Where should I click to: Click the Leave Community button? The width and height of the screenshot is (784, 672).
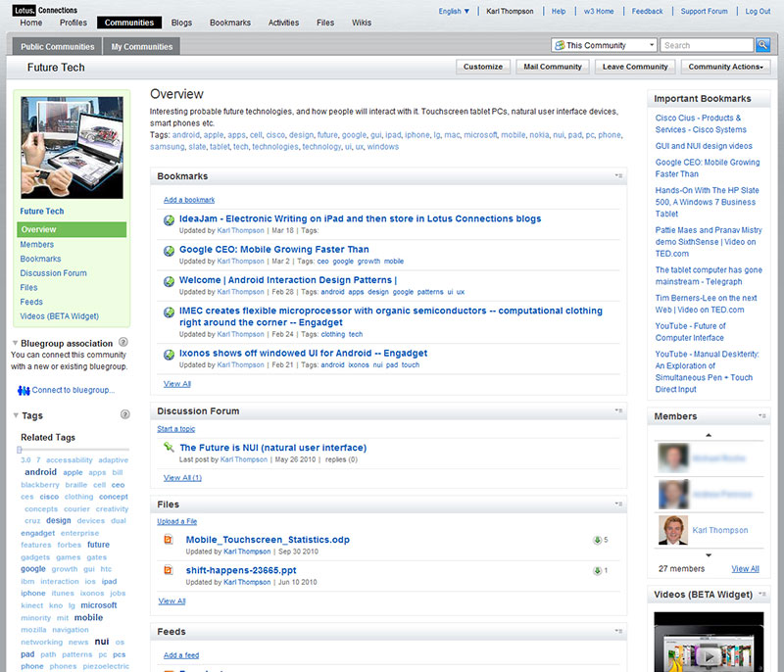[635, 67]
